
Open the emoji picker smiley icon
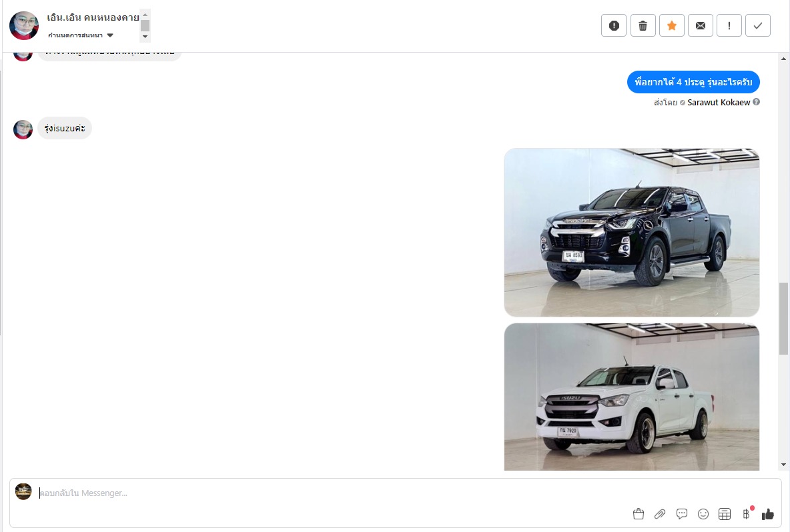703,514
